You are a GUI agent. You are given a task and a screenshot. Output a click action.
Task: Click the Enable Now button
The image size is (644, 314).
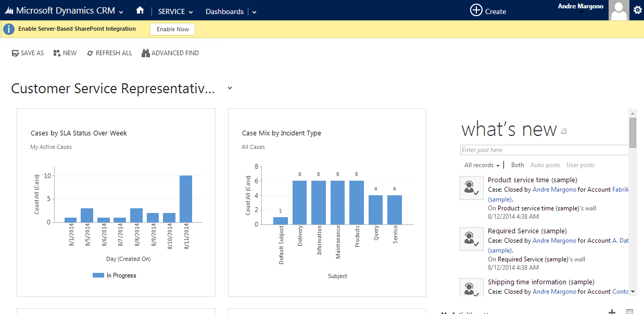click(x=172, y=29)
